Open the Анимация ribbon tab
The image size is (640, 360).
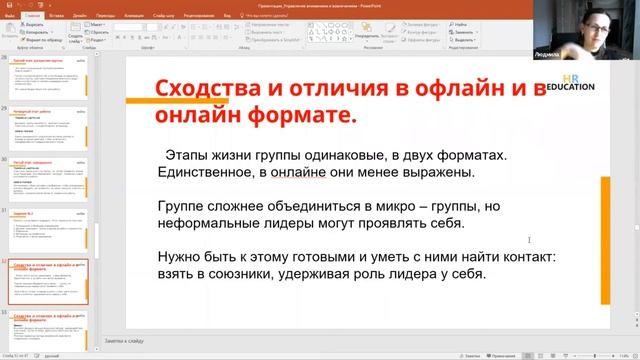click(134, 16)
